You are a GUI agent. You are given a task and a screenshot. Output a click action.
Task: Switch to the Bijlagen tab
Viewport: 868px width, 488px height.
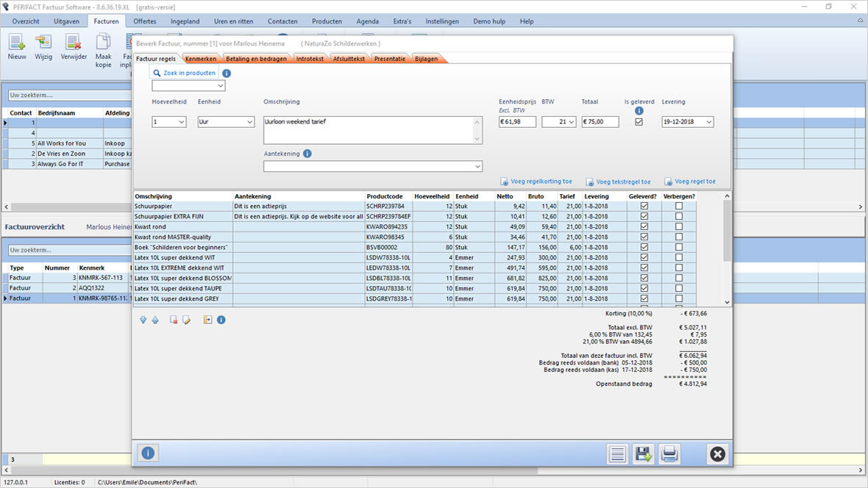click(426, 59)
